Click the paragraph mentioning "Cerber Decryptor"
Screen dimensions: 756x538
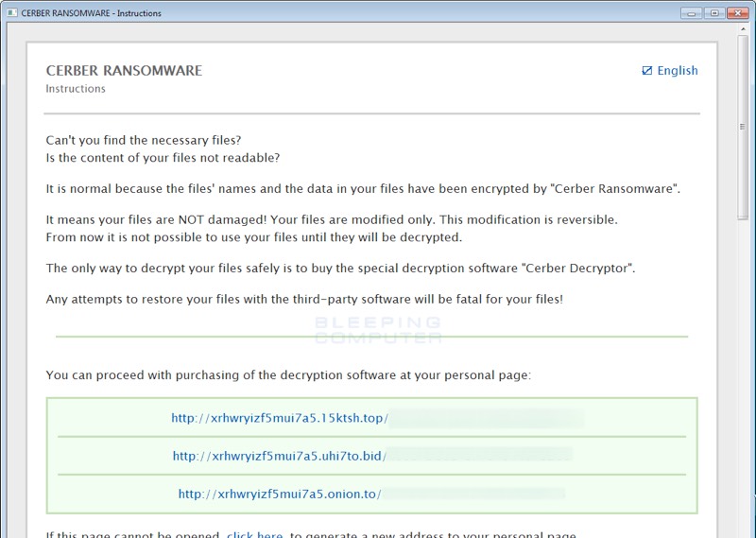point(340,269)
